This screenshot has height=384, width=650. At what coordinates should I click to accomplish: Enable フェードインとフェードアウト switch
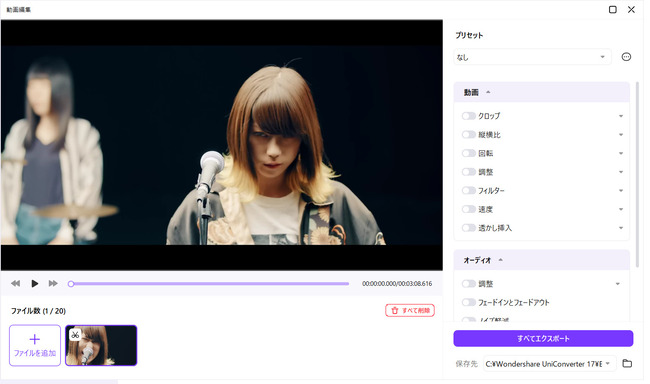pos(469,303)
